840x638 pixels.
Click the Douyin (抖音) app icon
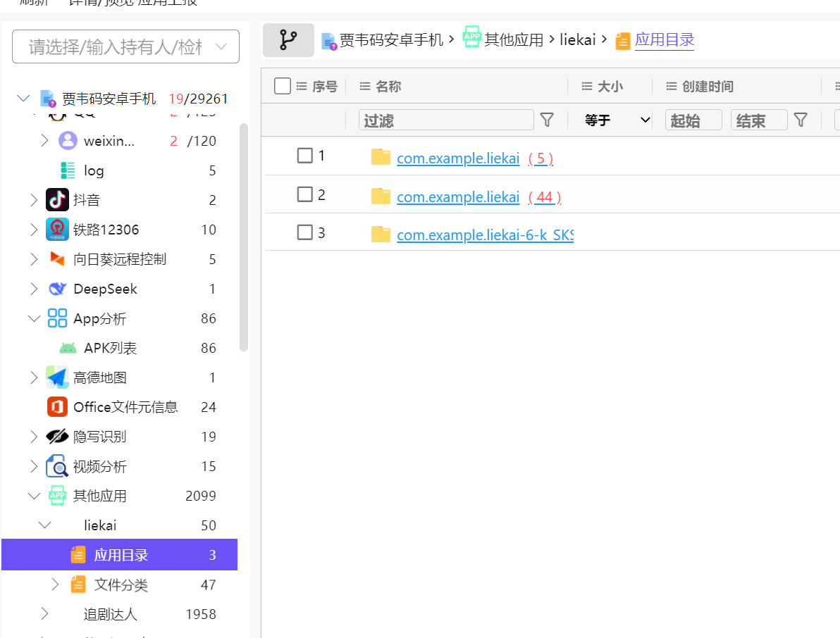point(57,200)
